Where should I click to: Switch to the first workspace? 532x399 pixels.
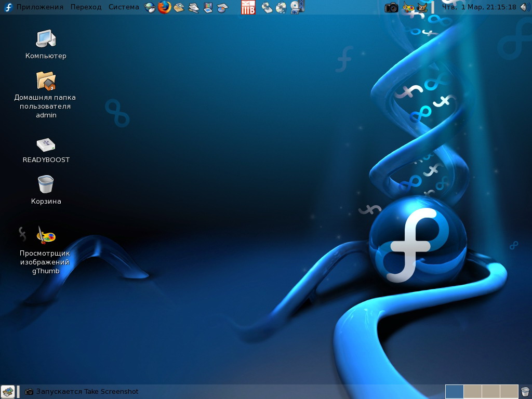tap(454, 392)
